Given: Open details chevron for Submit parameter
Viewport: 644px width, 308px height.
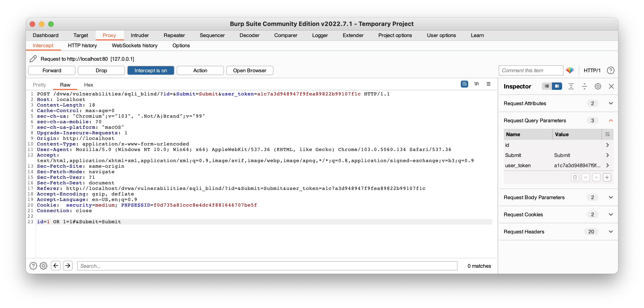Looking at the screenshot, I should click(607, 155).
